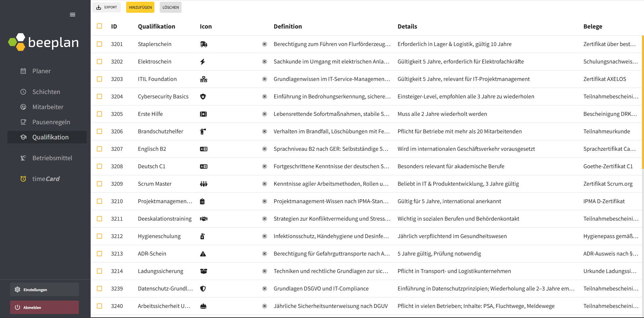Open Einstellungen in the sidebar

44,290
